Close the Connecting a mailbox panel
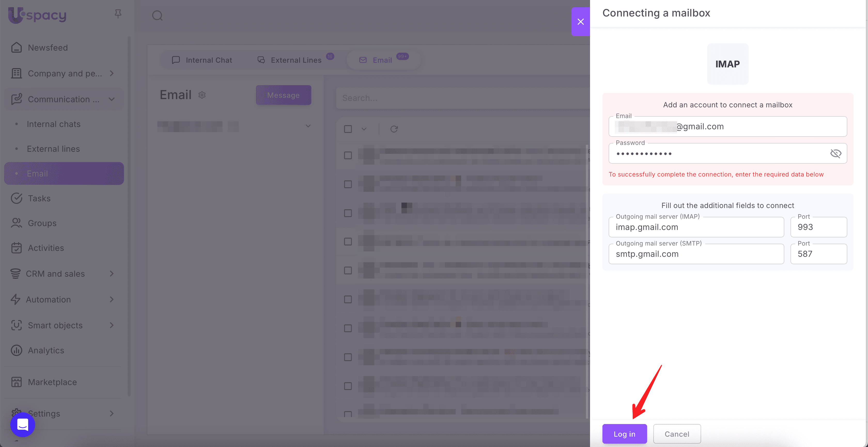Image resolution: width=868 pixels, height=447 pixels. 580,22
